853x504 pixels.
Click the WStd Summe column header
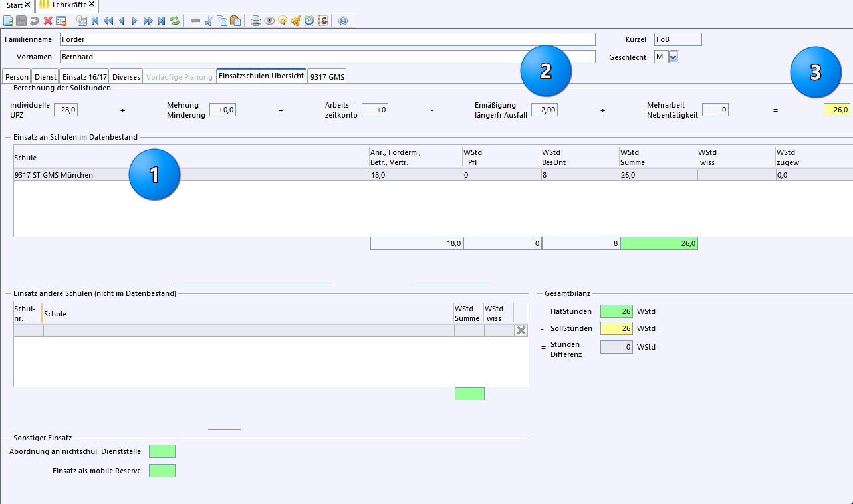[658, 157]
